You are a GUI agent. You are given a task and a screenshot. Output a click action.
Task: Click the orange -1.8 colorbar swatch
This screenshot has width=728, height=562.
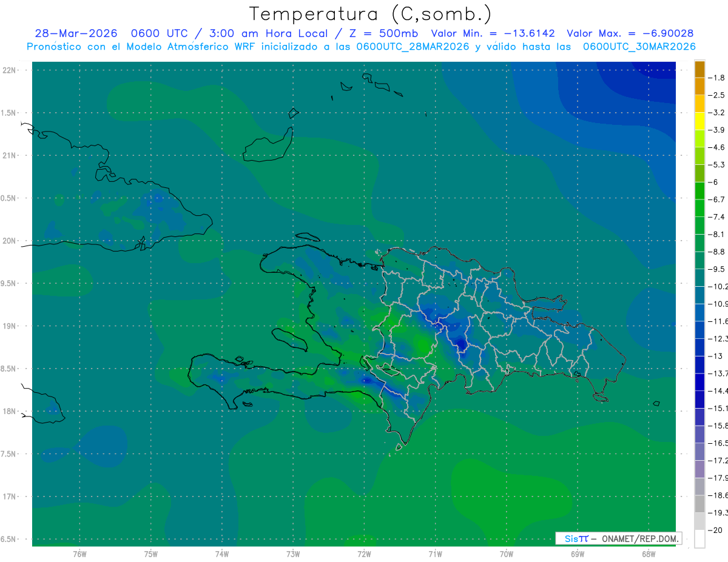699,69
